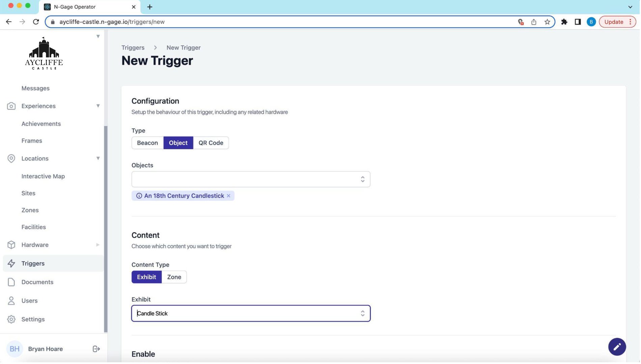Click the Settings sidebar link
641x364 pixels.
click(x=33, y=319)
